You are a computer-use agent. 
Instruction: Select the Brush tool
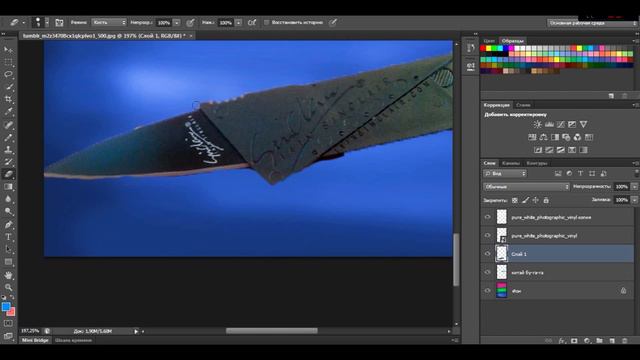pos(8,137)
